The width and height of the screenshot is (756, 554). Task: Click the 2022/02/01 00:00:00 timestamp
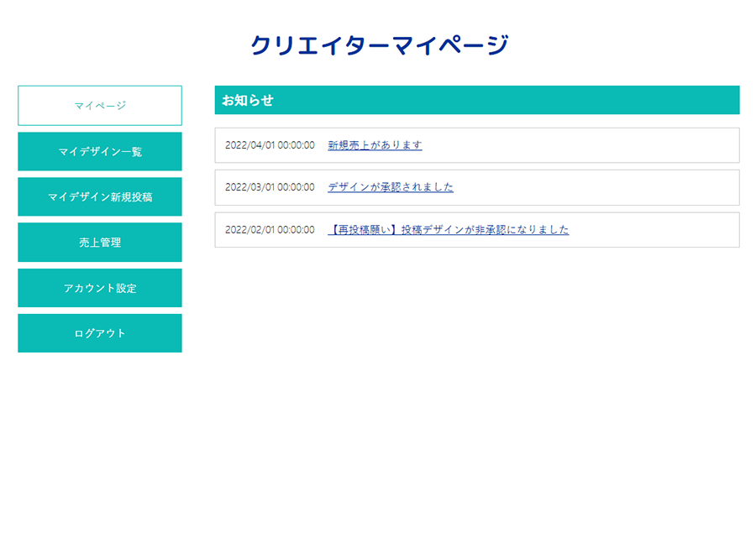270,230
